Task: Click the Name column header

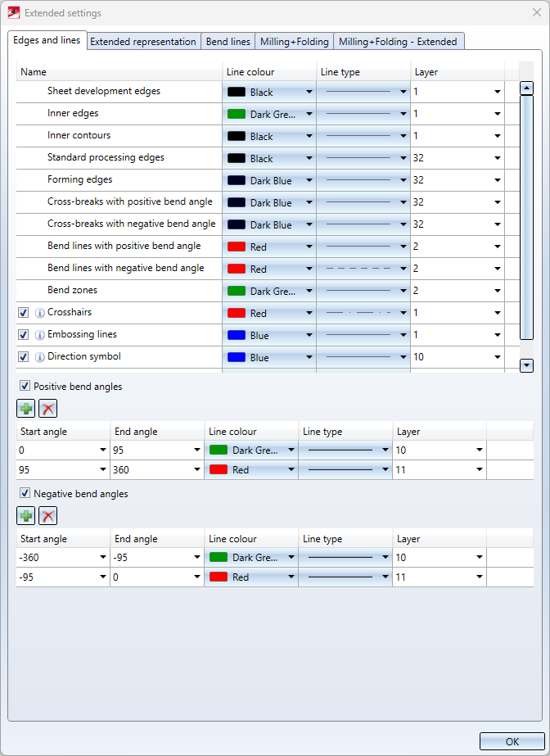Action: 119,72
